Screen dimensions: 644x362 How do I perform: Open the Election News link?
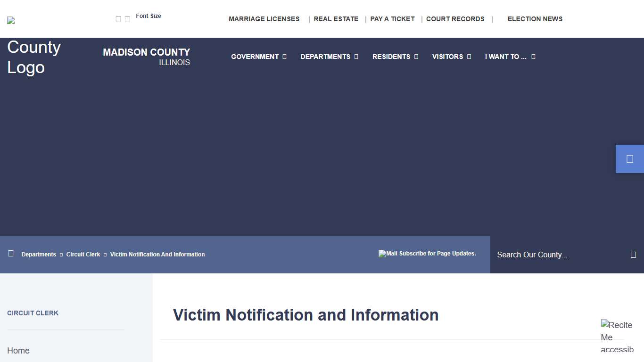pyautogui.click(x=535, y=19)
